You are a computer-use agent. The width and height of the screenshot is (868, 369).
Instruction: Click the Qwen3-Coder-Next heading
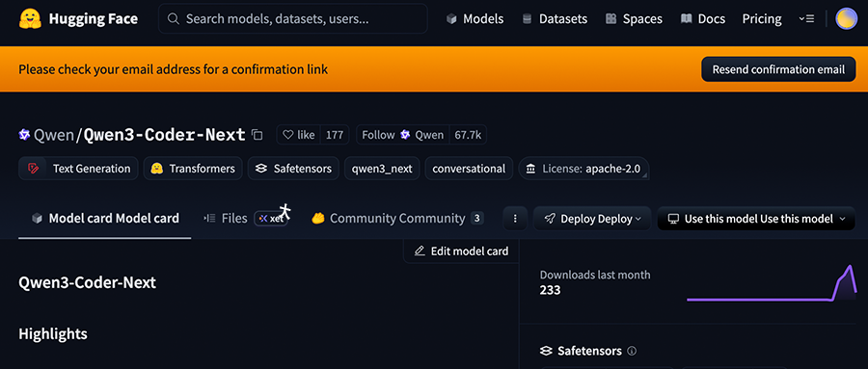(88, 282)
